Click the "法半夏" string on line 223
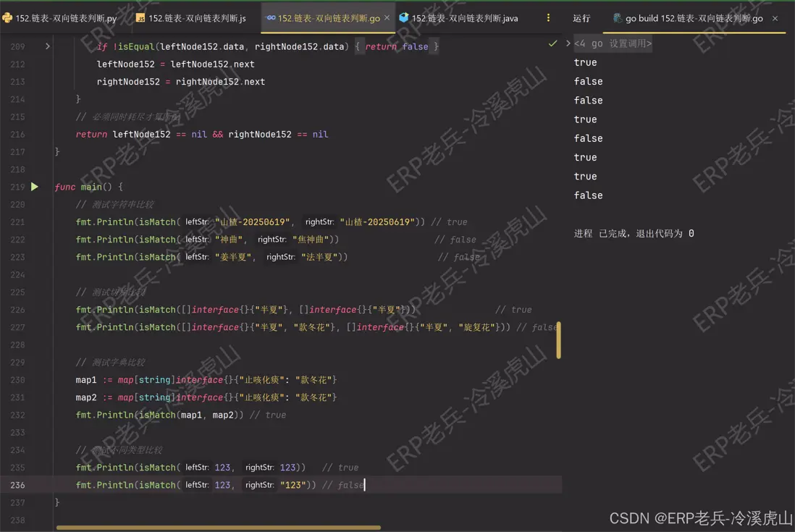Screen dimensions: 795x532 coord(319,257)
